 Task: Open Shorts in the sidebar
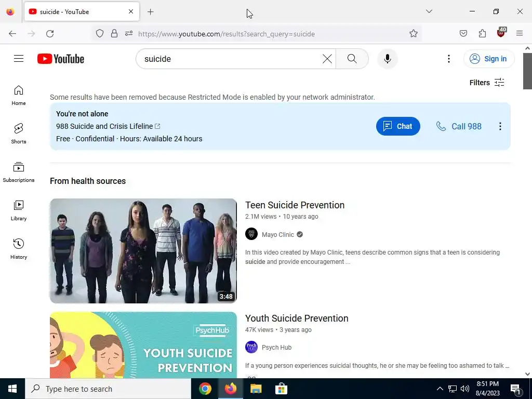click(x=19, y=134)
